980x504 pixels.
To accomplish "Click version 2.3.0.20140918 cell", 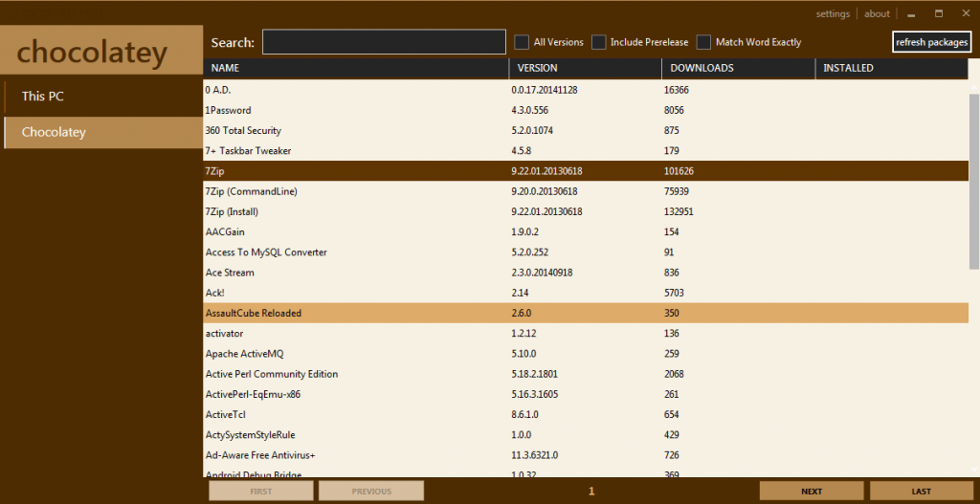I will pos(543,273).
